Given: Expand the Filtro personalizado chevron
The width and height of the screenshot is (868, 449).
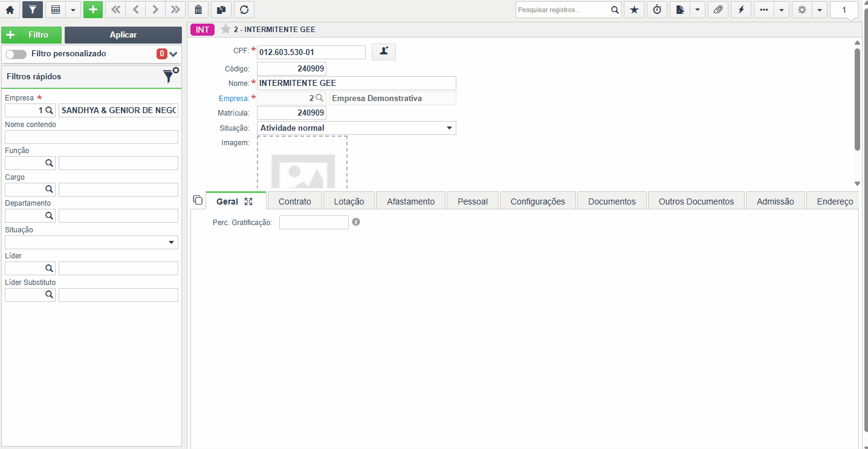Looking at the screenshot, I should [x=173, y=54].
